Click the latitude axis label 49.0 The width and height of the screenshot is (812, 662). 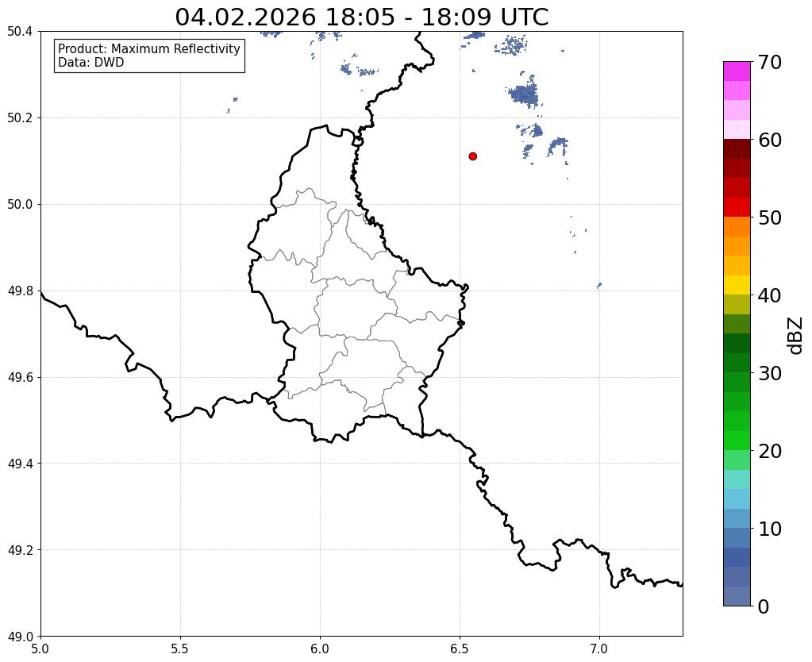20,636
